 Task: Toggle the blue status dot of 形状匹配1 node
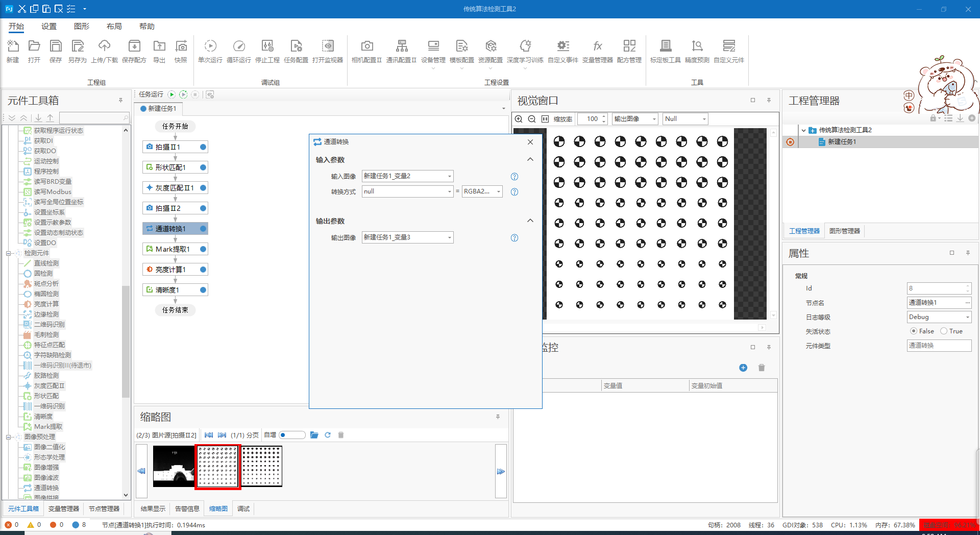pos(203,167)
